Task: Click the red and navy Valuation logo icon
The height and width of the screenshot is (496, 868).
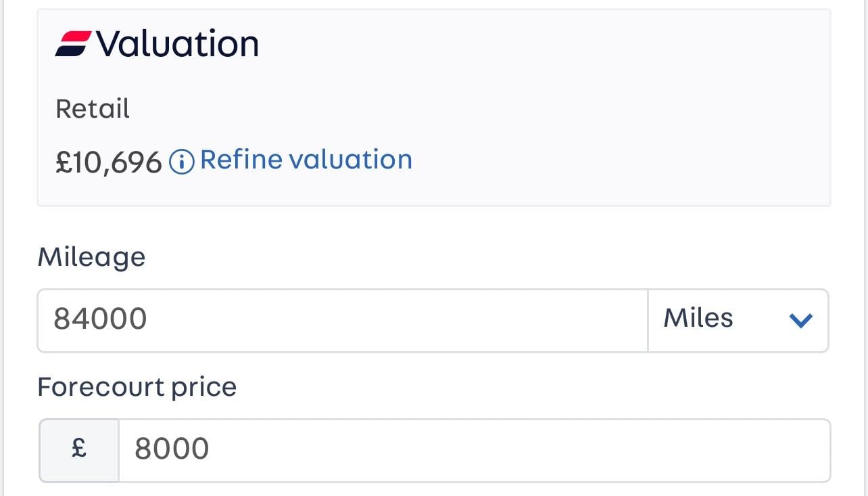Action: coord(72,44)
